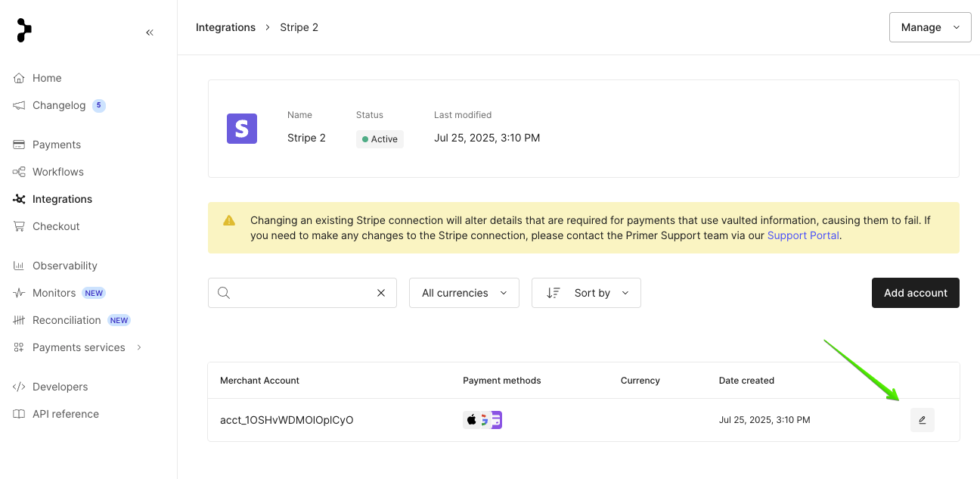Open Monitors in sidebar

(54, 293)
